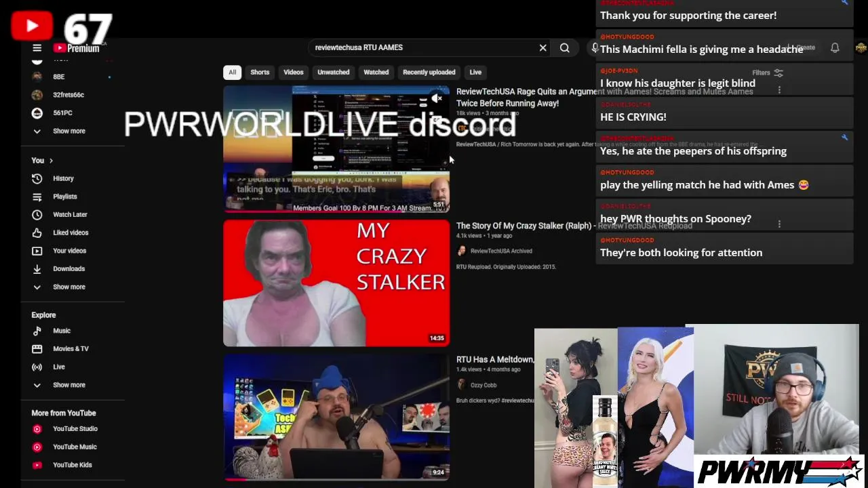Select the Live filter chip

(475, 72)
